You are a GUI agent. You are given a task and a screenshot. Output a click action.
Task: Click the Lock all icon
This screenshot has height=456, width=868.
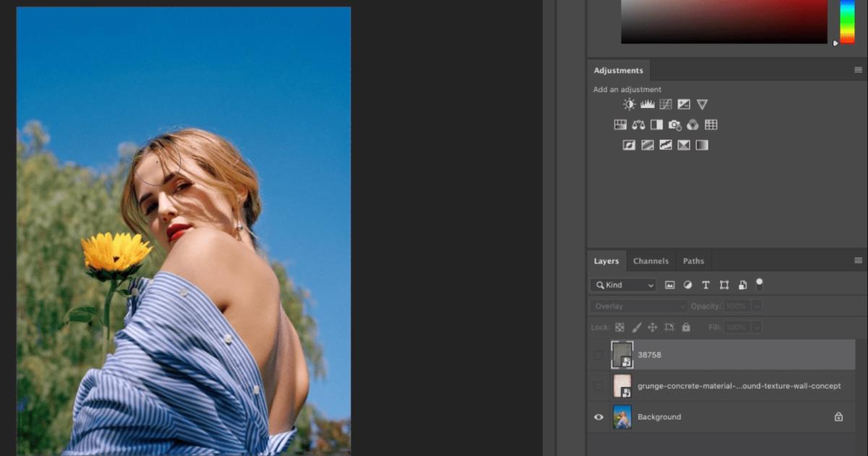pyautogui.click(x=686, y=327)
